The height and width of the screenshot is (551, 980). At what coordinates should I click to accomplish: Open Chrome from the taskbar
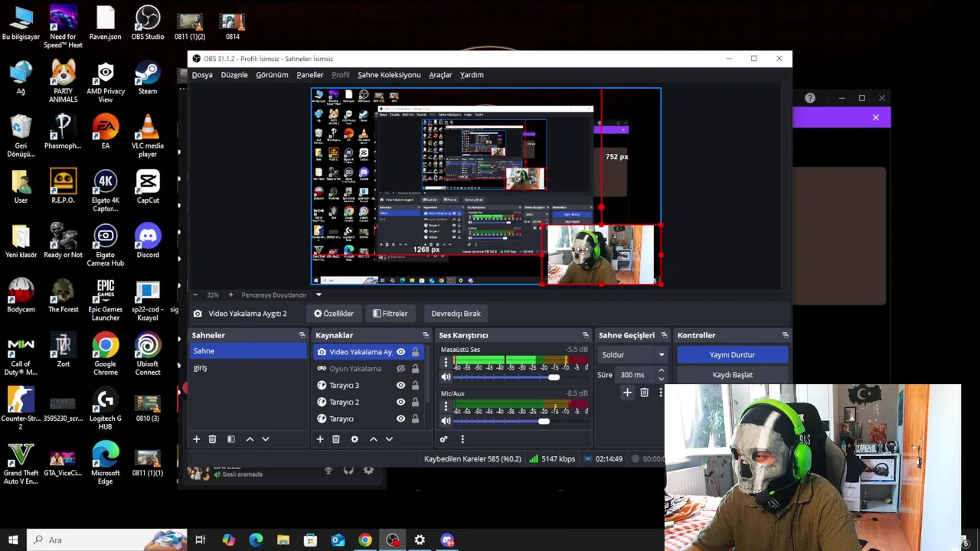(x=365, y=540)
